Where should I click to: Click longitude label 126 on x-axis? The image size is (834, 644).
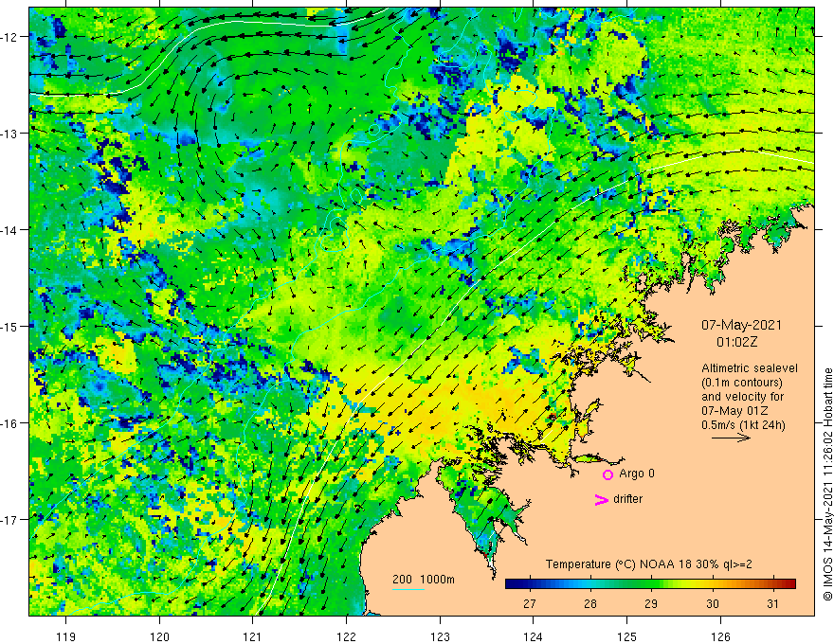tap(720, 636)
